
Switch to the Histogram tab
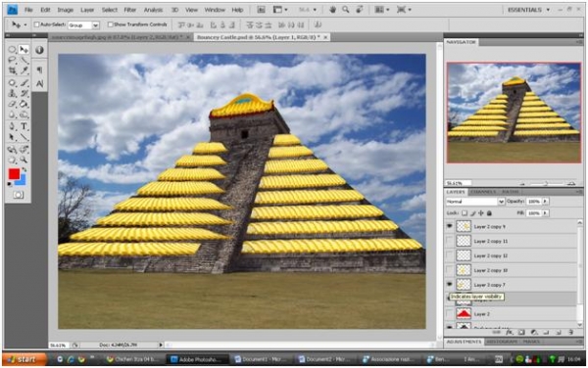coord(501,342)
